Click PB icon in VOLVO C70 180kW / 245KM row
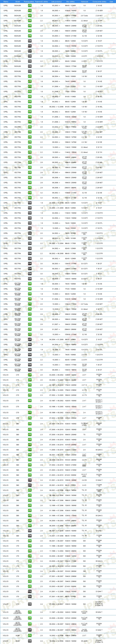Screen dimensions: 116x644 pyautogui.click(x=30, y=395)
